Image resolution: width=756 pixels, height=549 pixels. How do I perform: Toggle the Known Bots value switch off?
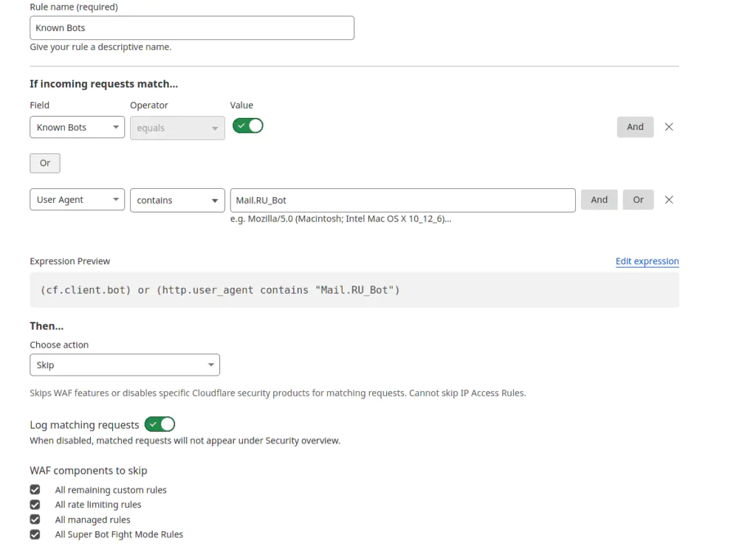pyautogui.click(x=247, y=125)
